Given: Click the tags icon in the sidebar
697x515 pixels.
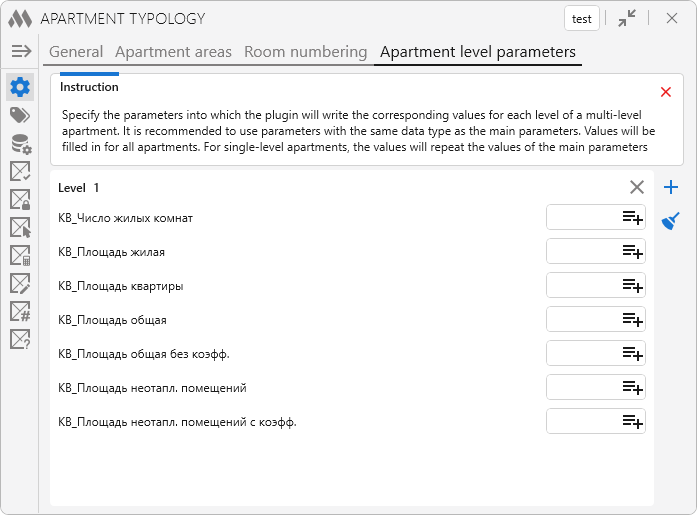Looking at the screenshot, I should pos(20,115).
